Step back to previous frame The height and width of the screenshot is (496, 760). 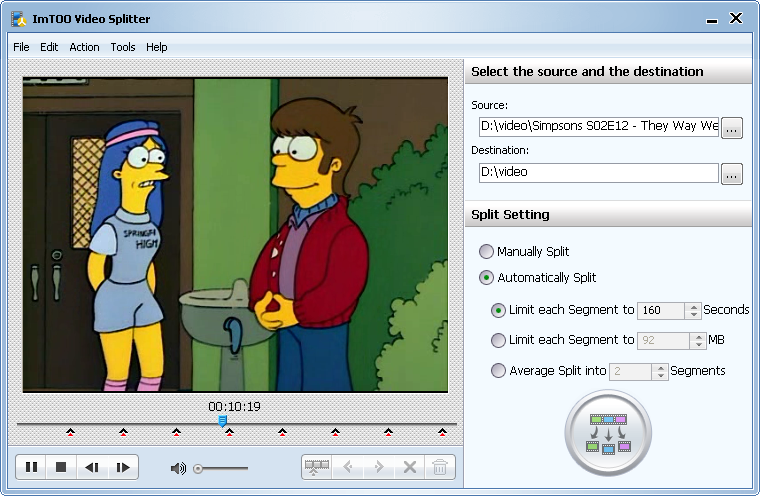tap(92, 467)
